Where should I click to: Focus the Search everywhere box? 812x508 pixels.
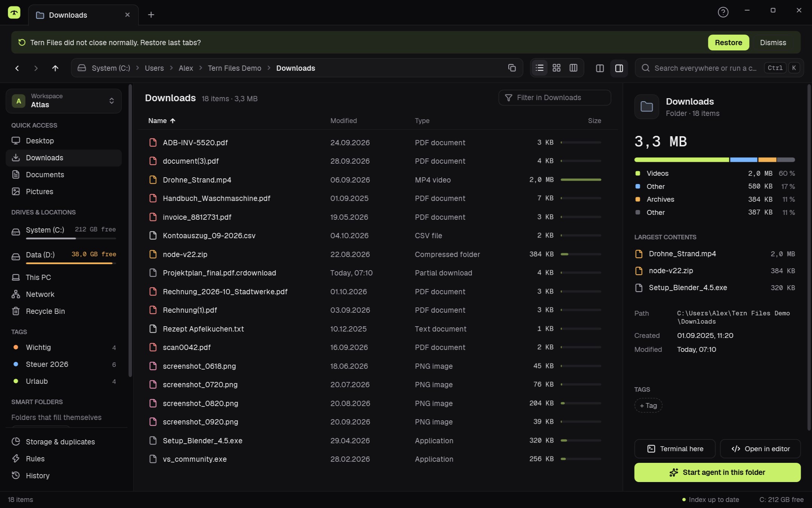[719, 68]
